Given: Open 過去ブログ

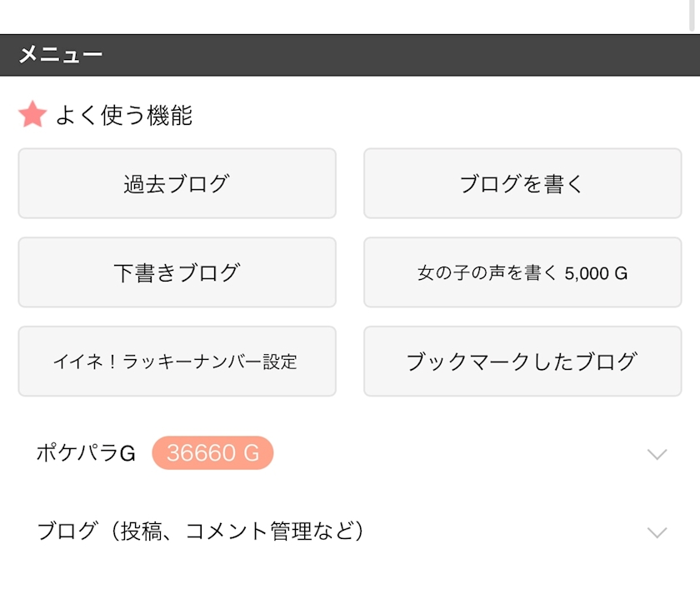Looking at the screenshot, I should pos(177,183).
